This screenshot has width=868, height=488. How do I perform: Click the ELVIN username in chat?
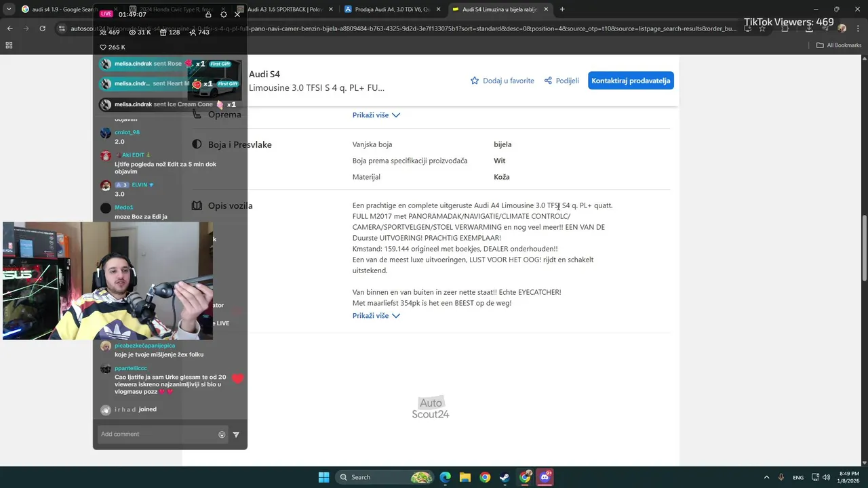[142, 184]
